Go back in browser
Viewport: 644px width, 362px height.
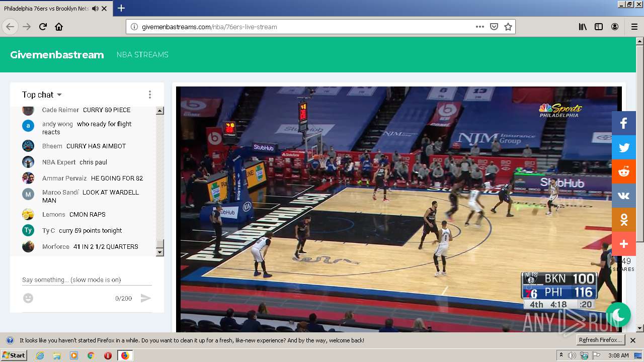coord(10,27)
